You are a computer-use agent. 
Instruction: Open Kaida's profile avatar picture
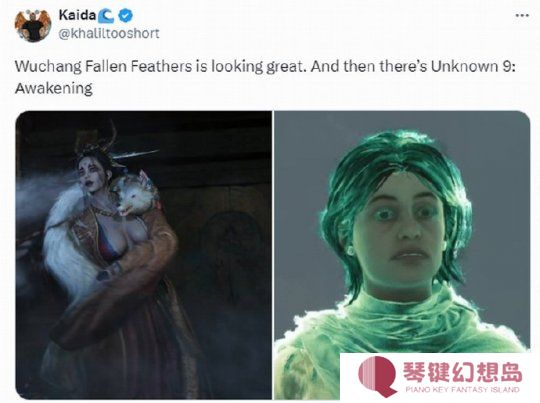pos(33,25)
